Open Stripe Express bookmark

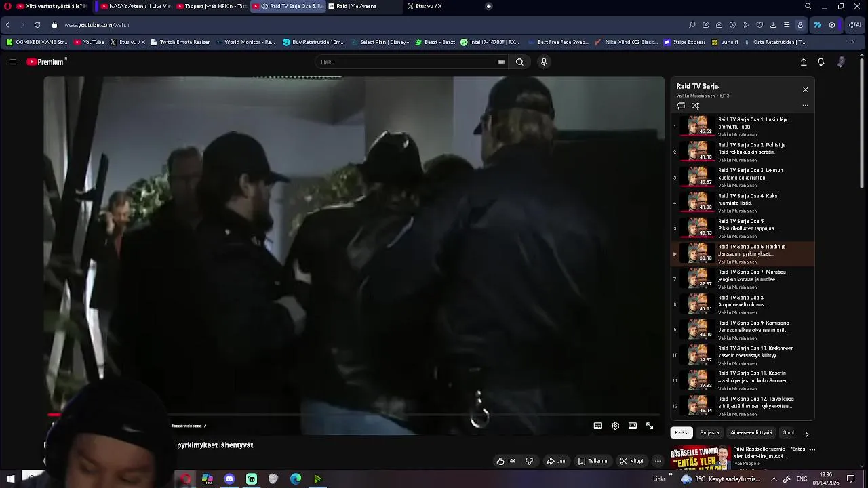tap(684, 42)
